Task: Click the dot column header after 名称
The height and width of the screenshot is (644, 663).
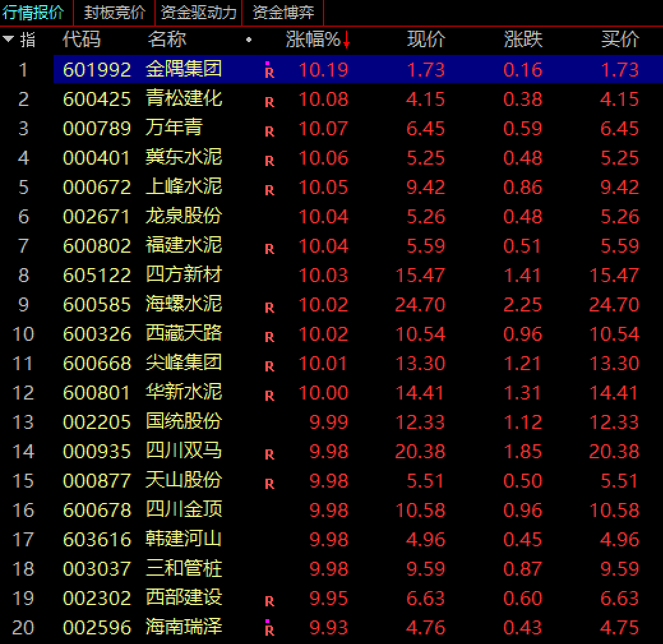Action: tap(248, 40)
